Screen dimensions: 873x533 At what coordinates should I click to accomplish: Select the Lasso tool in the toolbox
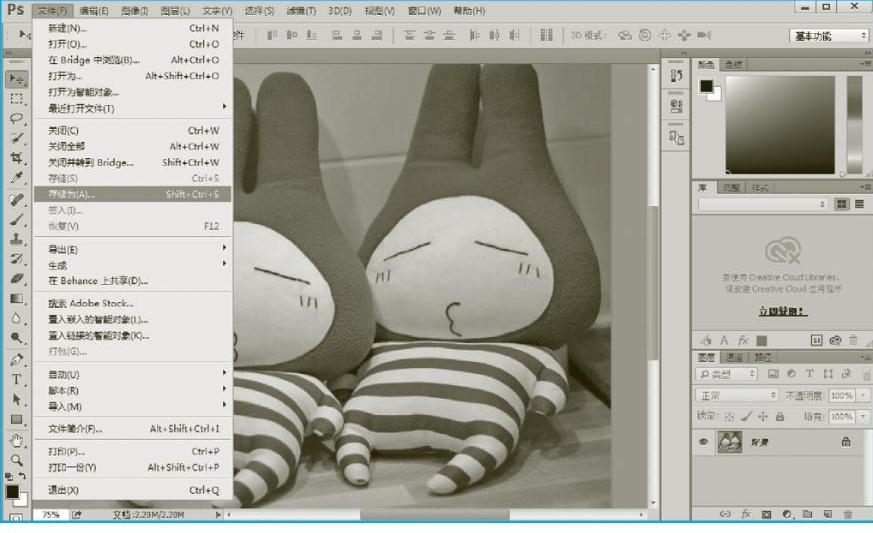[x=17, y=118]
